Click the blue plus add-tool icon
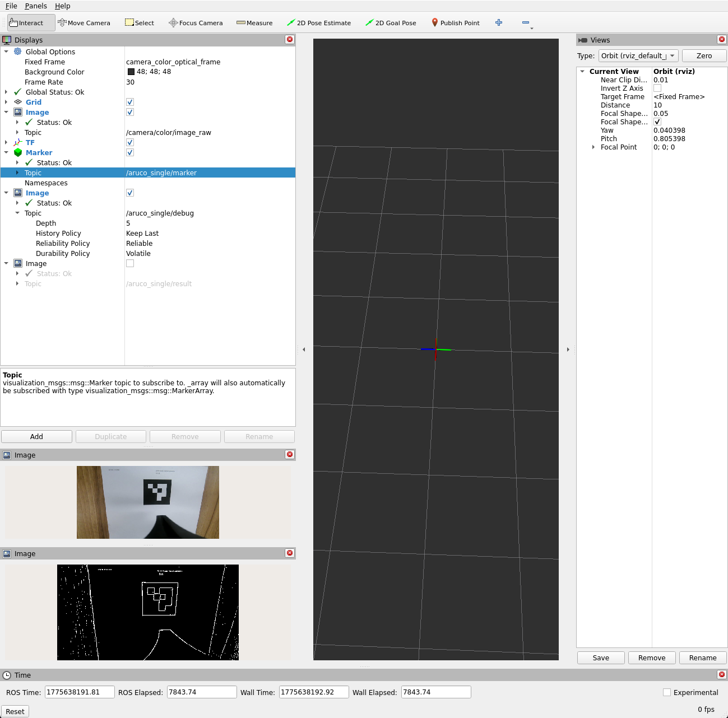The image size is (728, 718). (499, 22)
